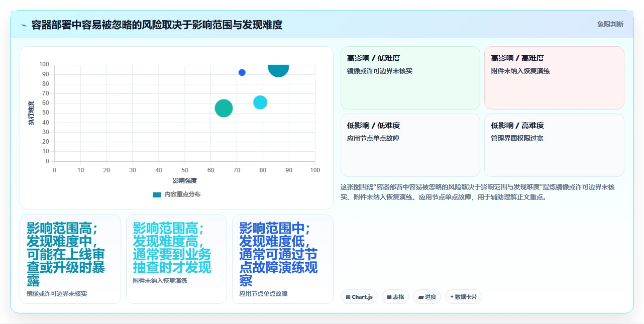The height and width of the screenshot is (324, 644).
Task: Click 附件未纳入恢复演练 text in pink quadrant
Action: 520,71
